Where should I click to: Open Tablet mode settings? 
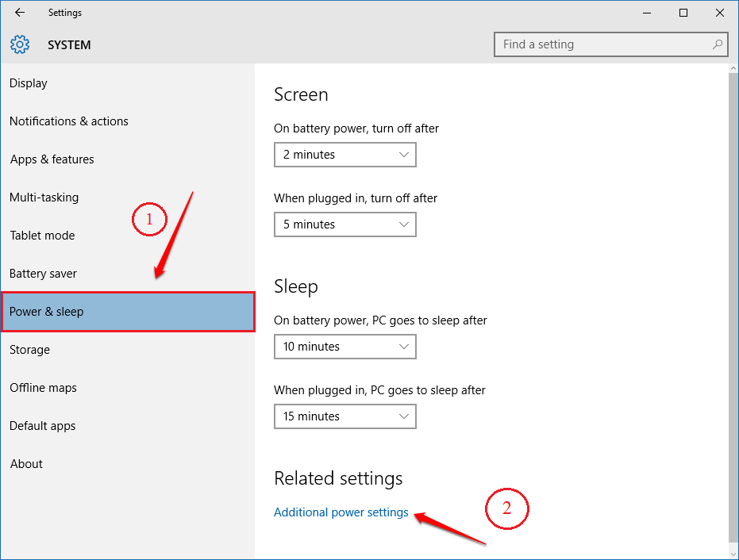[x=41, y=235]
